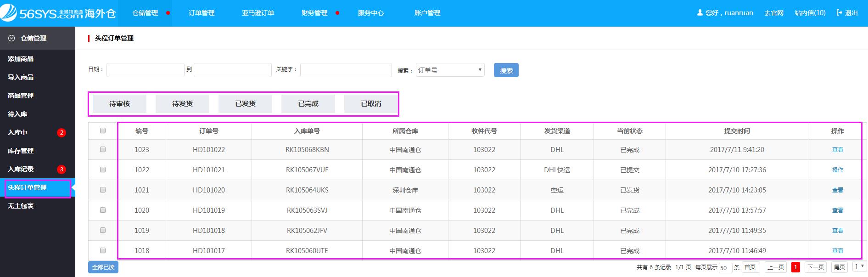Open the 订单号 search type dropdown
This screenshot has height=277, width=868.
click(x=450, y=70)
